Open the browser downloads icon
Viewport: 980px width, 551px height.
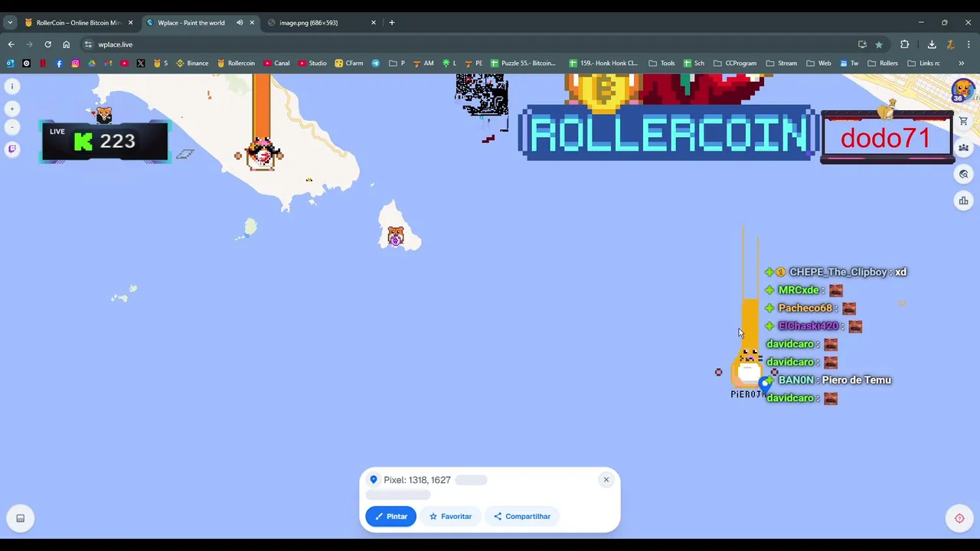tap(932, 44)
